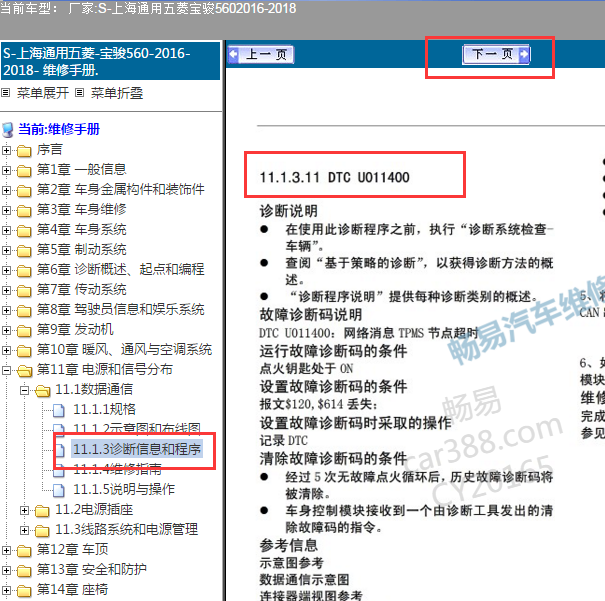The width and height of the screenshot is (605, 601).
Task: Click 菜单展开 to expand all menus
Action: tap(43, 93)
